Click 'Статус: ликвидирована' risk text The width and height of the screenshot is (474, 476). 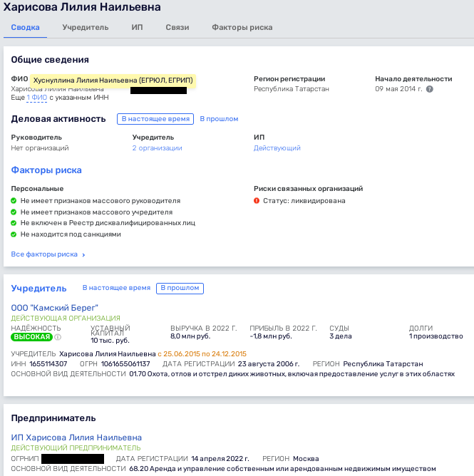coord(304,201)
